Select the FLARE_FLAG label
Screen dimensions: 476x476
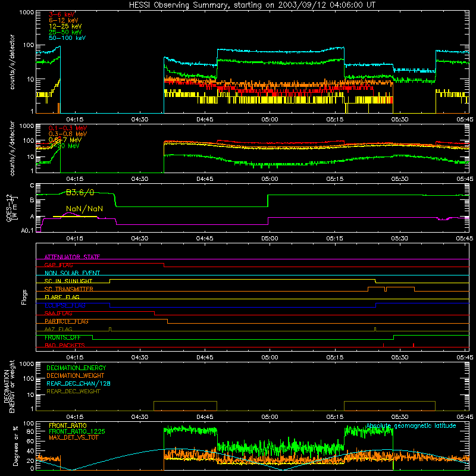pyautogui.click(x=62, y=297)
